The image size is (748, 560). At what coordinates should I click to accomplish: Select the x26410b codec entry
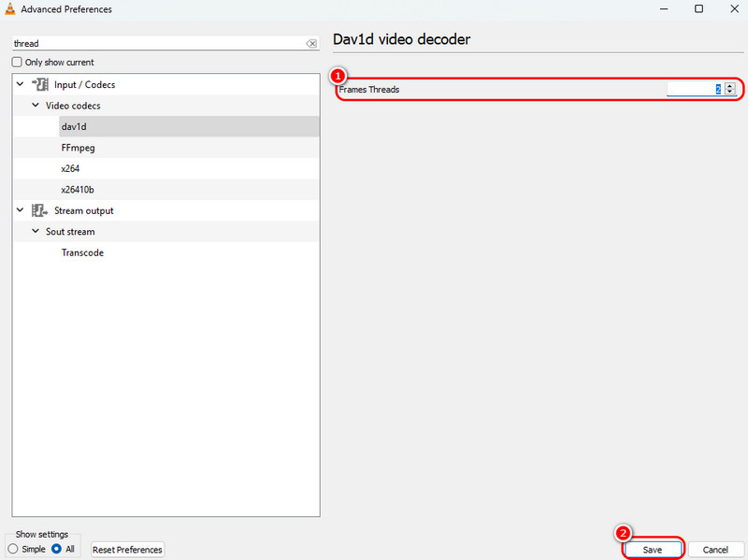[x=79, y=190]
